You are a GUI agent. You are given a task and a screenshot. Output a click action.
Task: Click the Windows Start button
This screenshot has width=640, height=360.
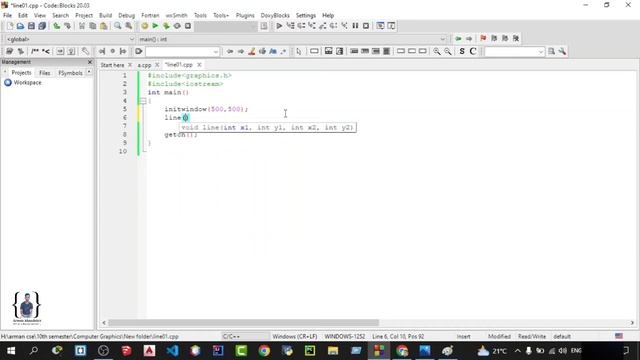11,351
